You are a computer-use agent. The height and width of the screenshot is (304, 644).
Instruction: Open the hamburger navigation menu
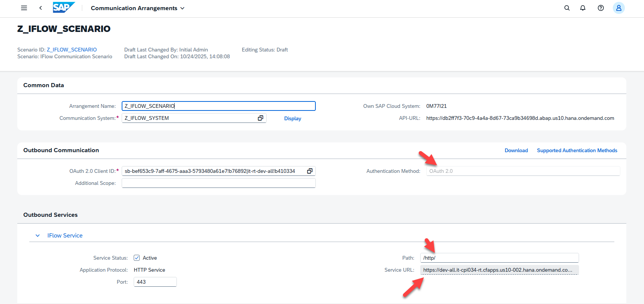click(24, 8)
